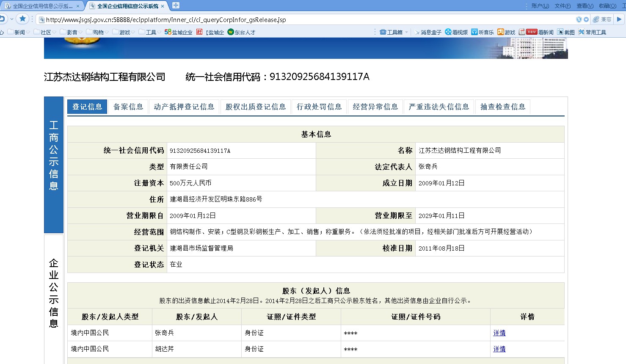Click the URL address bar
626x364 pixels.
point(296,19)
